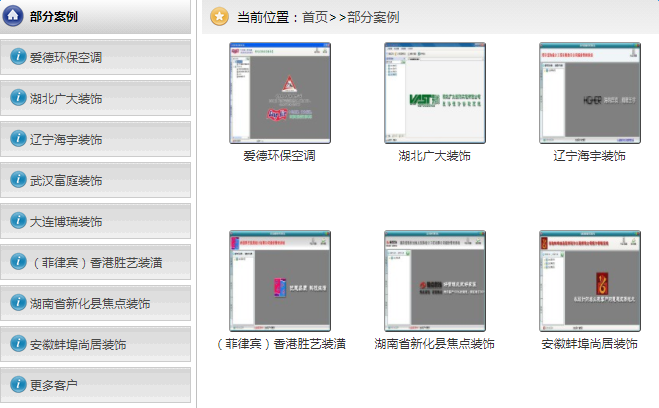This screenshot has height=408, width=659.
Task: Select （菲律宾）香港胜艺装潢 in the sidebar
Action: pyautogui.click(x=96, y=262)
